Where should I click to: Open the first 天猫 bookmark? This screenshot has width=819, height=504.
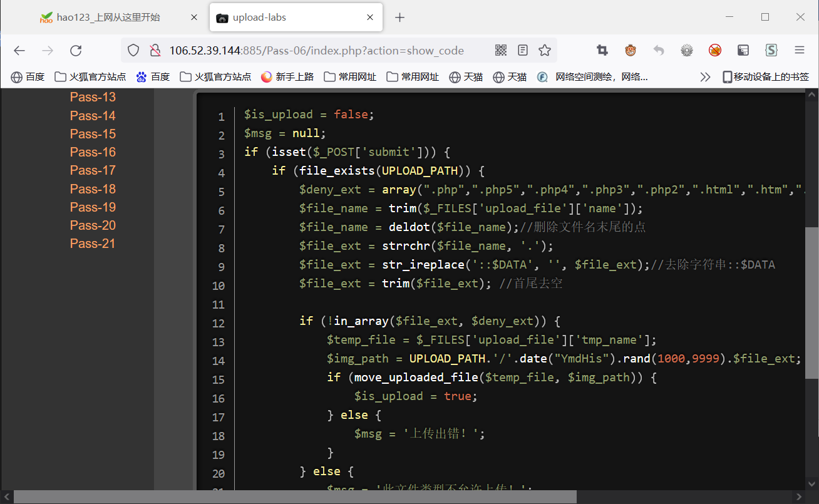click(466, 77)
